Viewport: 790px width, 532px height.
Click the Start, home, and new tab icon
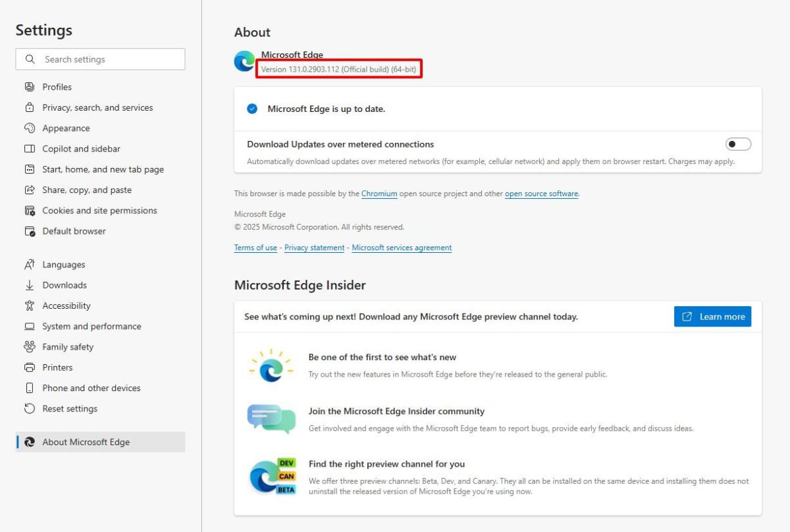pos(29,169)
